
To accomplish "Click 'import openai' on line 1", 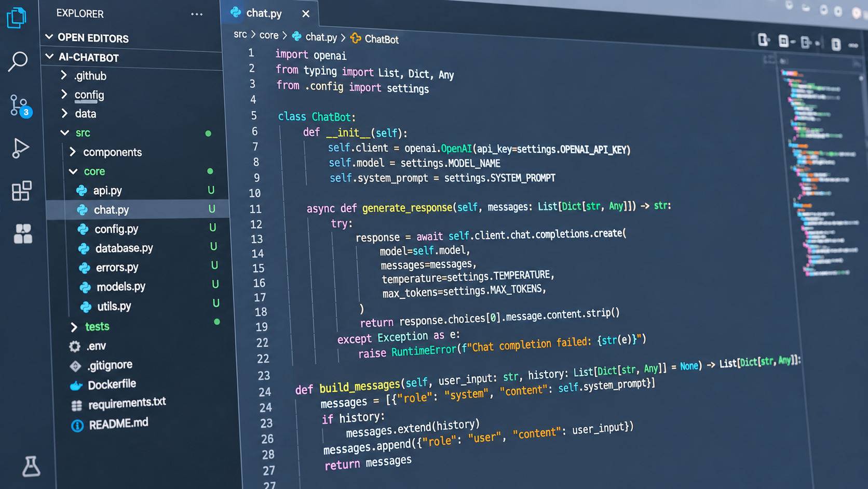I will 310,55.
